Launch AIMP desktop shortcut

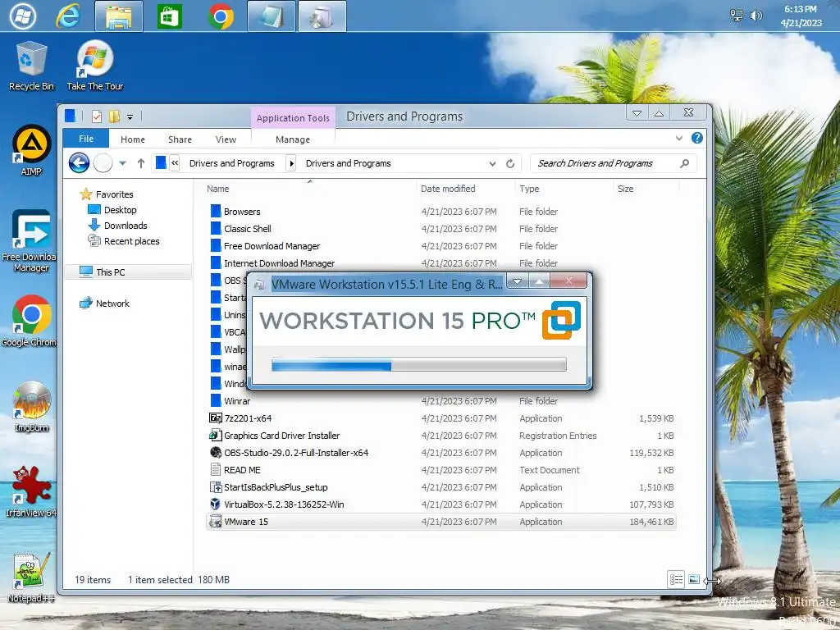click(31, 151)
